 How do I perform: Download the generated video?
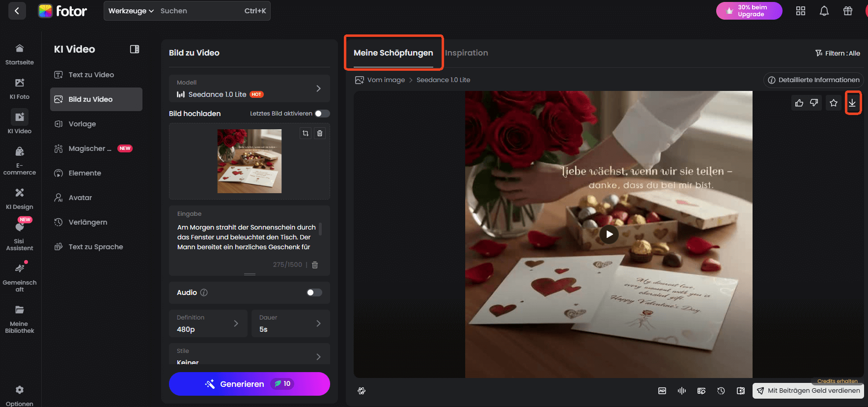click(852, 103)
